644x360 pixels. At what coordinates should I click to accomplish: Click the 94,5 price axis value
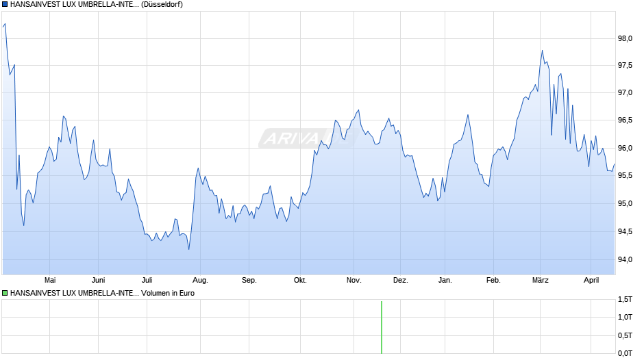tap(625, 231)
